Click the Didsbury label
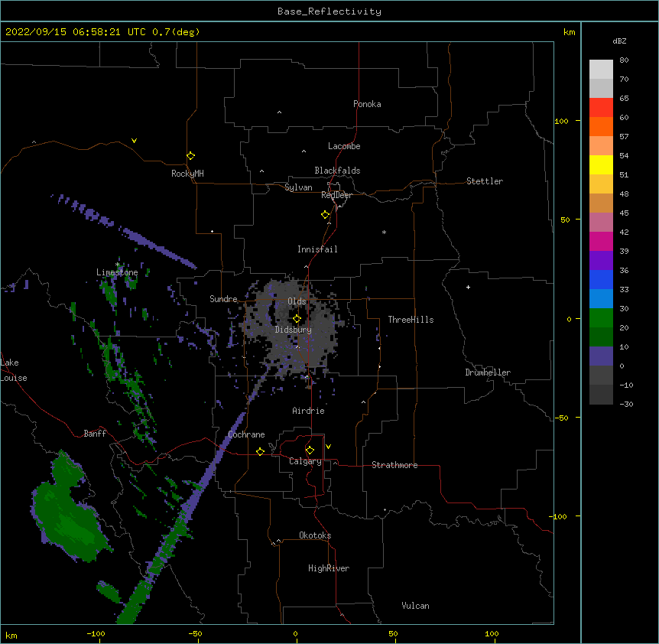659x644 pixels. (x=294, y=330)
